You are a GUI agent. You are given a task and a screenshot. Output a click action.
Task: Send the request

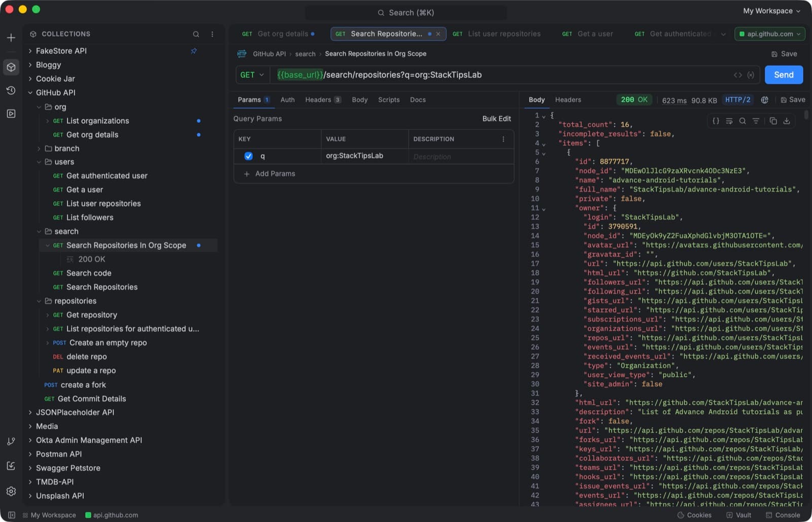[784, 75]
